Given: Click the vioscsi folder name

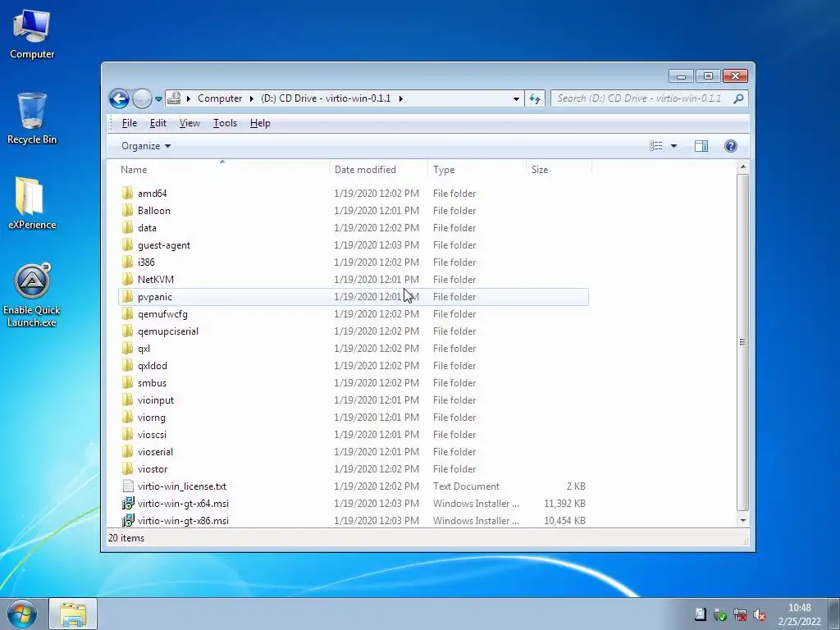Looking at the screenshot, I should tap(152, 435).
